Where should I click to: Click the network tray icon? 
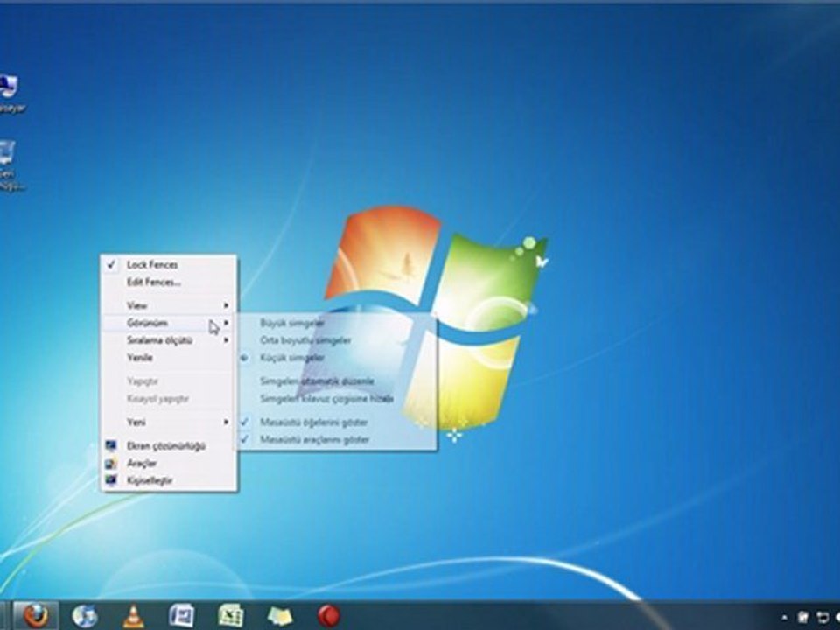822,618
